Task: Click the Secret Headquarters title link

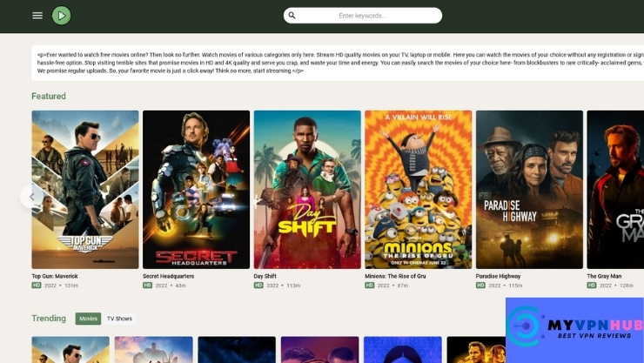Action: click(x=168, y=276)
